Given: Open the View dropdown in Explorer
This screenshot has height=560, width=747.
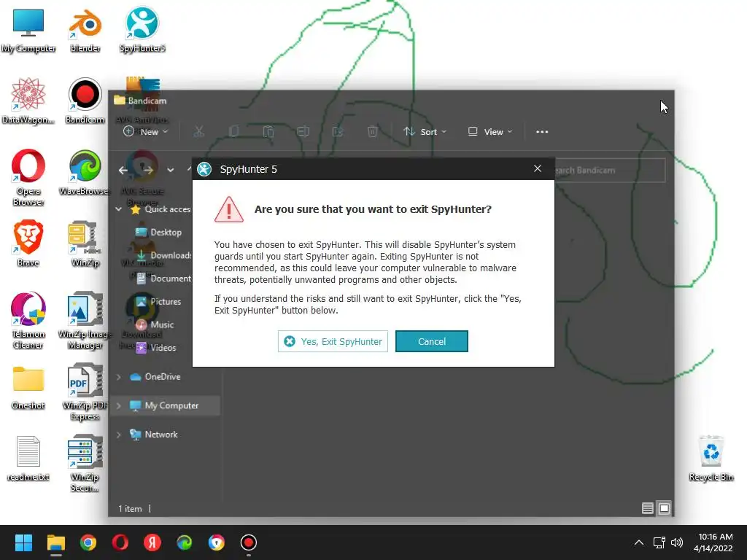Looking at the screenshot, I should [490, 131].
